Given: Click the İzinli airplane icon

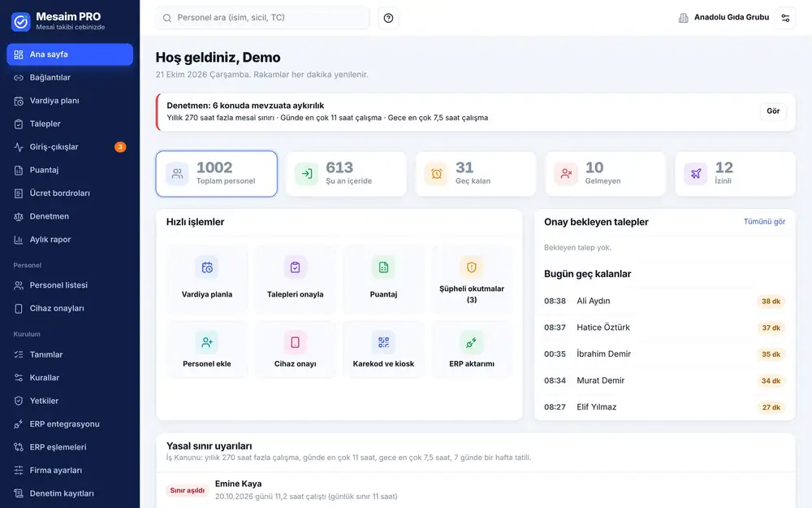Looking at the screenshot, I should [696, 174].
